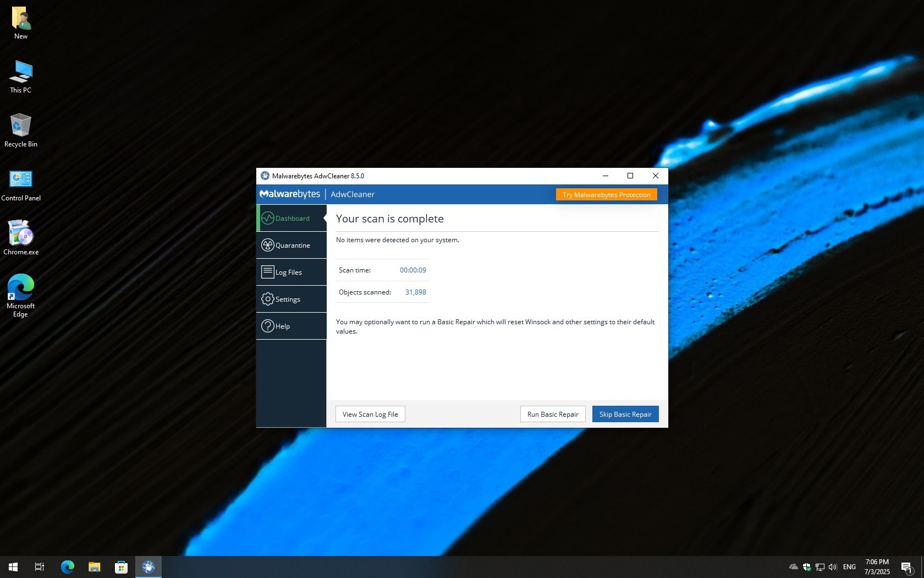Click the network tray icon
Image resolution: width=924 pixels, height=578 pixels.
click(820, 567)
